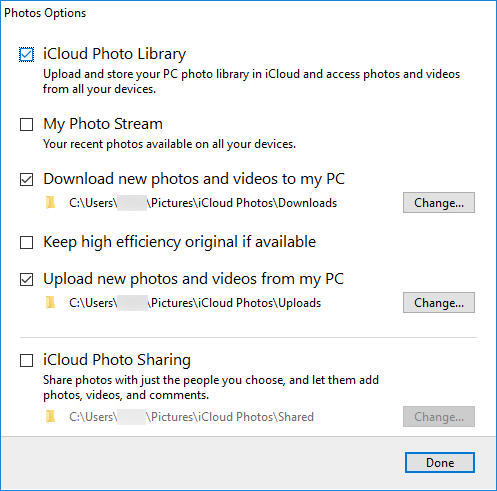Uncheck Upload new photos and videos checkbox
The image size is (497, 491).
(x=26, y=279)
